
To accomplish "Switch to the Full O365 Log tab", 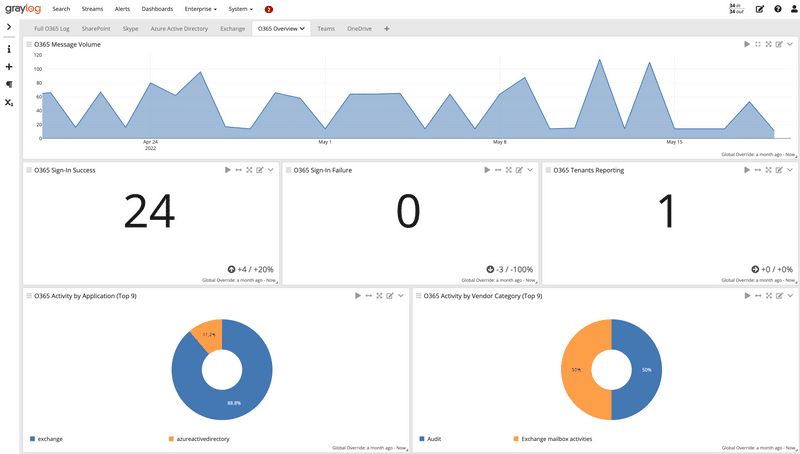I will tap(52, 29).
